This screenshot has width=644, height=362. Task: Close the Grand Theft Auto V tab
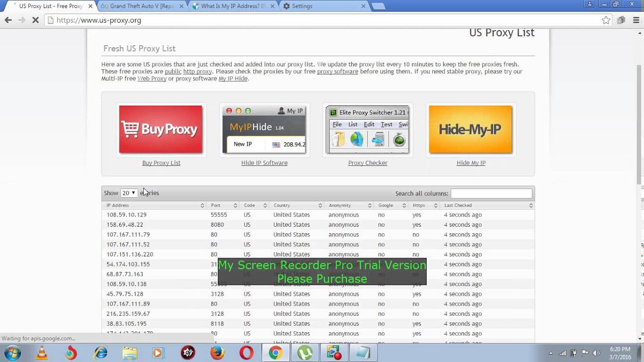(181, 6)
